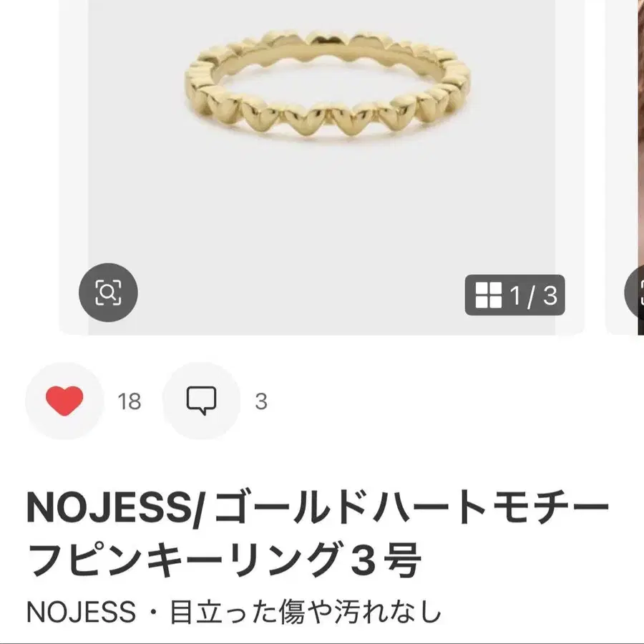Open the gold heart ring photo
Image resolution: width=644 pixels, height=644 pixels.
(327, 87)
